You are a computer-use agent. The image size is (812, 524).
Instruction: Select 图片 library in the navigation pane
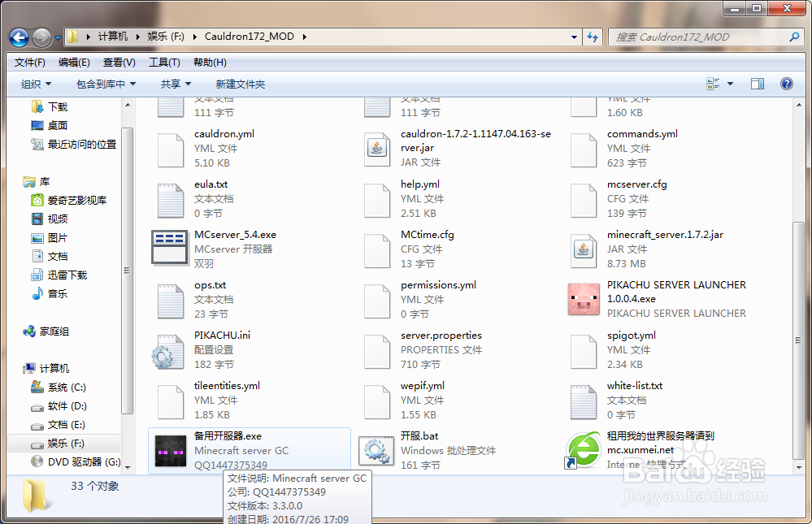click(58, 238)
